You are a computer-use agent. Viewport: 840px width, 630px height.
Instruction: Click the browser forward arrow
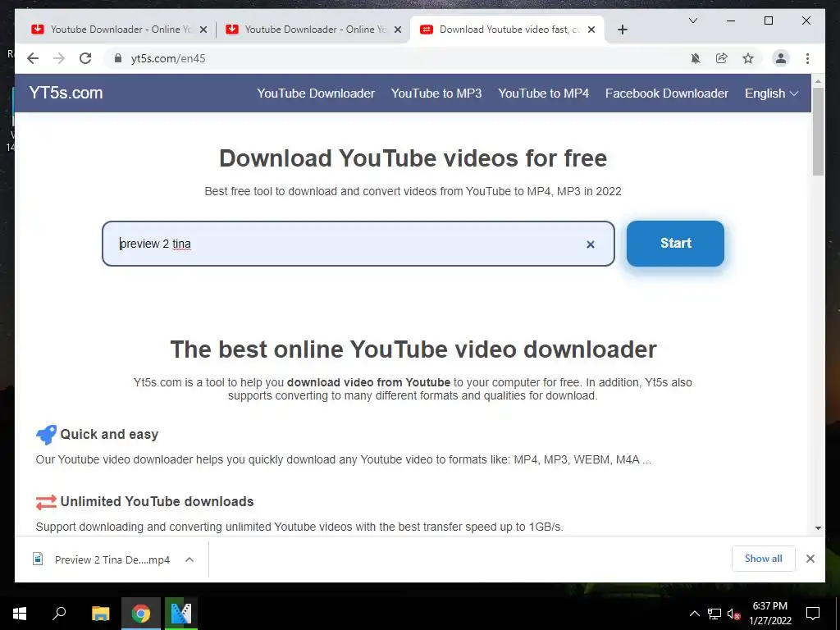pyautogui.click(x=59, y=58)
